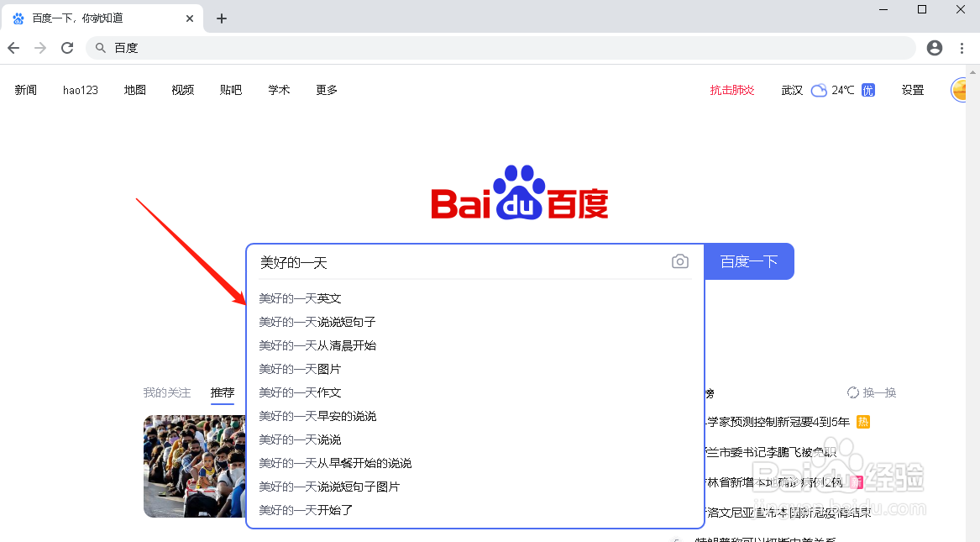The width and height of the screenshot is (980, 542).
Task: Open the 新闻 link
Action: coord(26,90)
